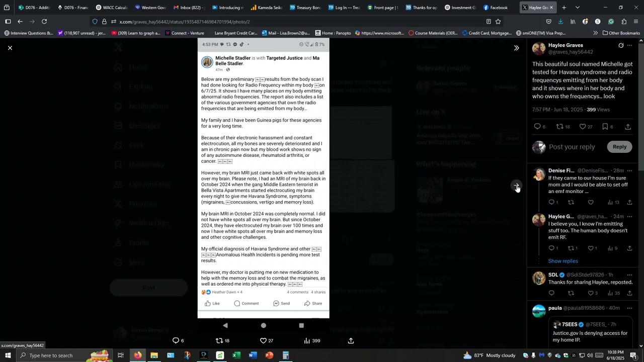Close the photo viewer with X icon
Screen dimensions: 644x362
tap(10, 48)
